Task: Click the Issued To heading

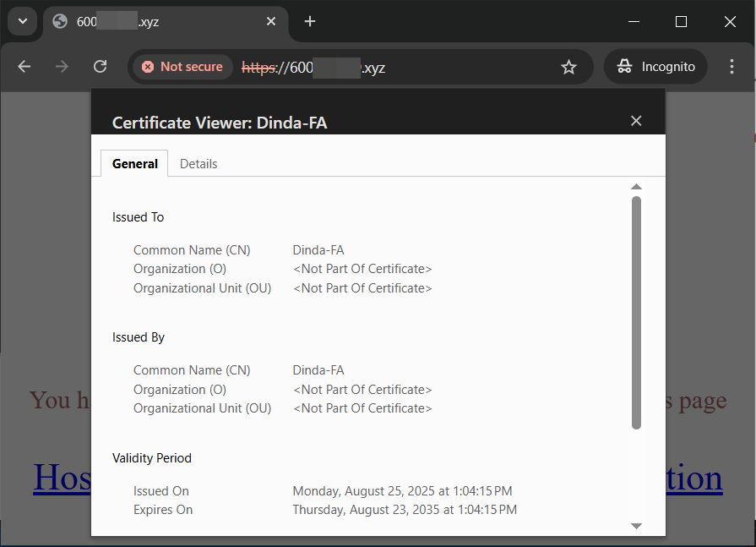Action: (x=138, y=217)
